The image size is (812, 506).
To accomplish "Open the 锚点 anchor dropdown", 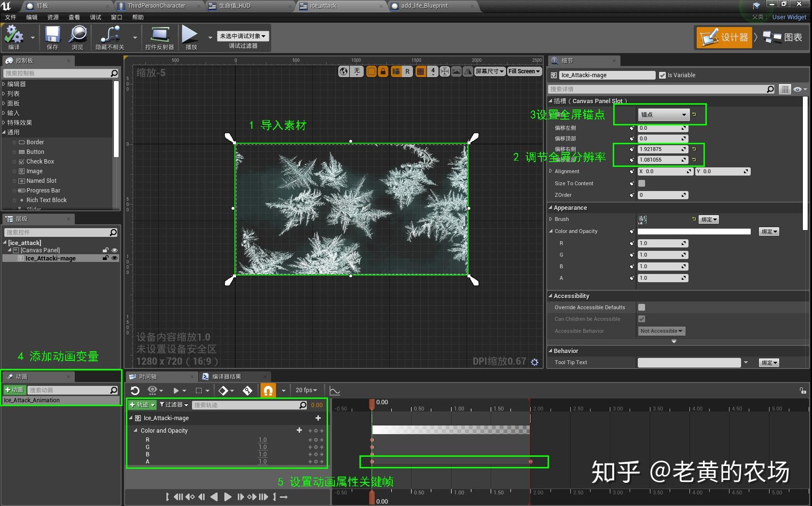I will coord(663,115).
